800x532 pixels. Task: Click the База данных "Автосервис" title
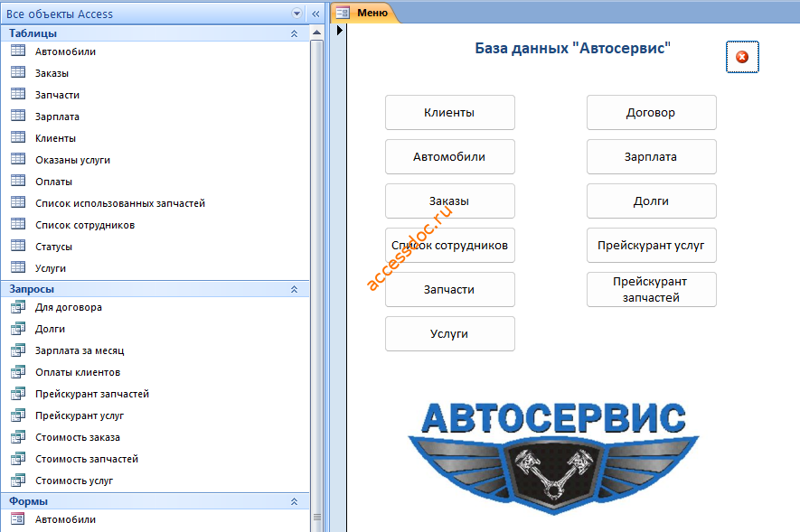click(x=572, y=49)
